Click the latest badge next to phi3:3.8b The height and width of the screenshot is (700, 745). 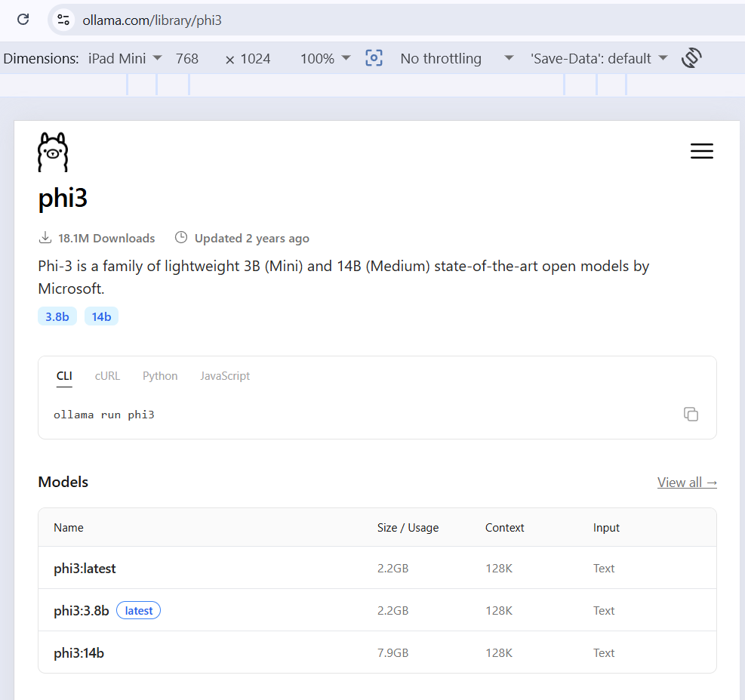(x=139, y=611)
